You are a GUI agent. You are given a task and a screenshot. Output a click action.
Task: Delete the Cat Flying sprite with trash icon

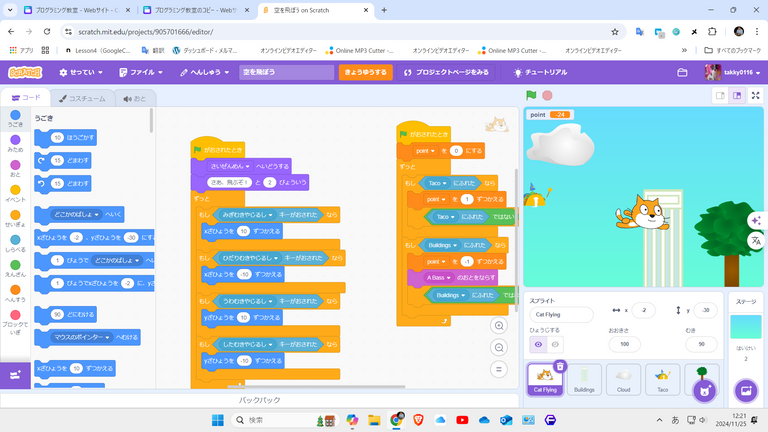[560, 366]
